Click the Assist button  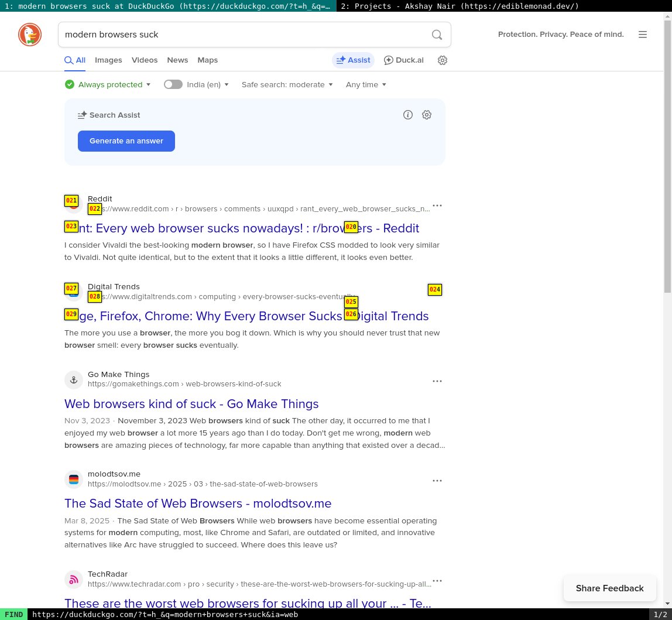pos(353,60)
